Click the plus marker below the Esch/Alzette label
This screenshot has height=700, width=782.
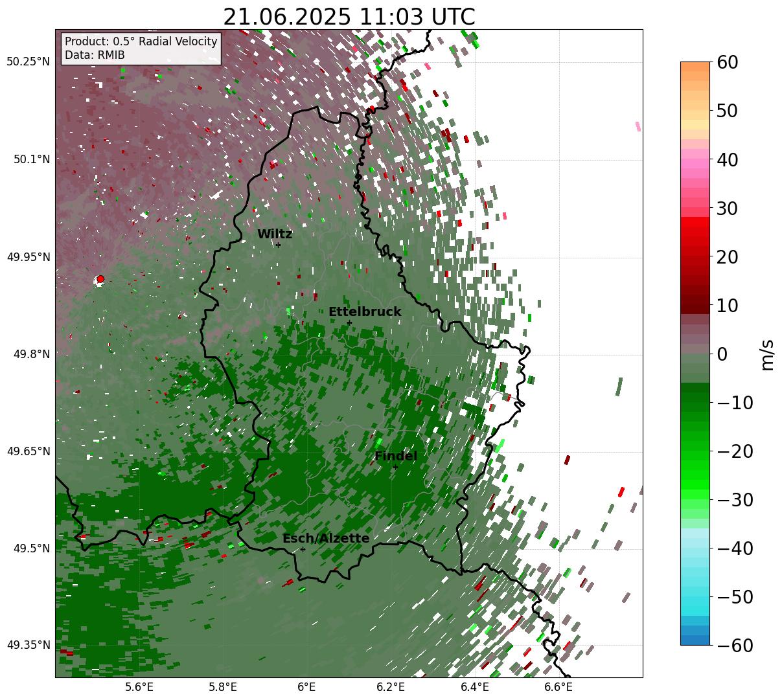tap(303, 549)
